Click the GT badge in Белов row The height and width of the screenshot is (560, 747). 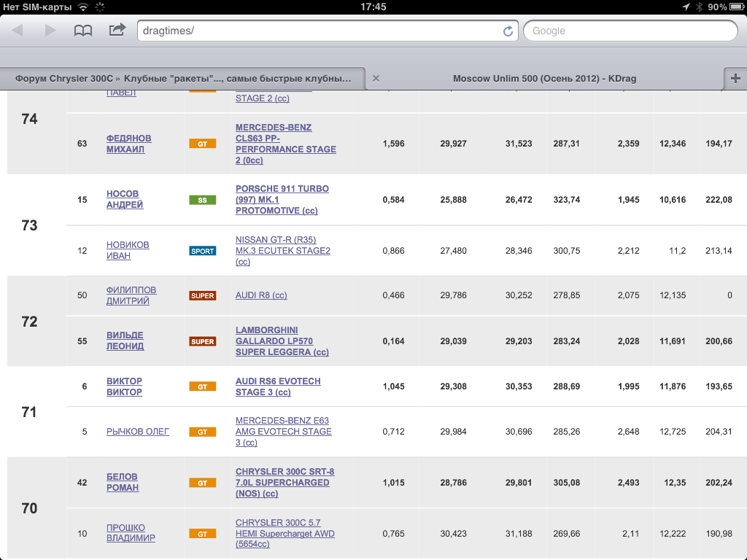[203, 483]
